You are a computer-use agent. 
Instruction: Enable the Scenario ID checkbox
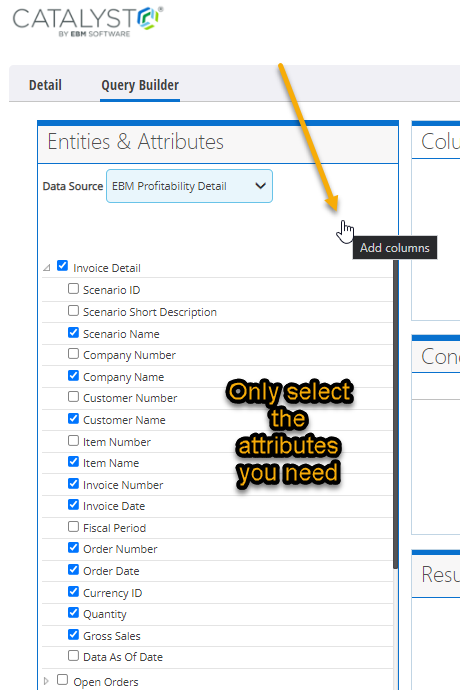[x=74, y=289]
